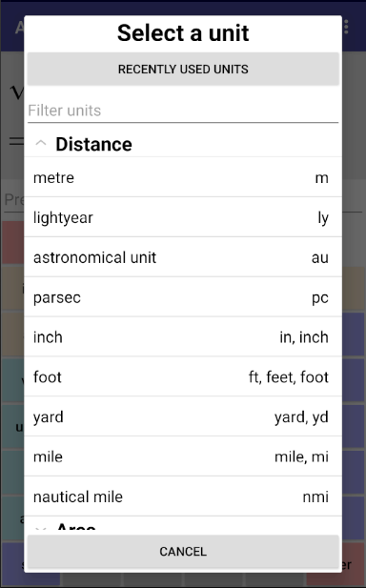The height and width of the screenshot is (588, 366).
Task: Pick the yard unit
Action: (x=183, y=417)
